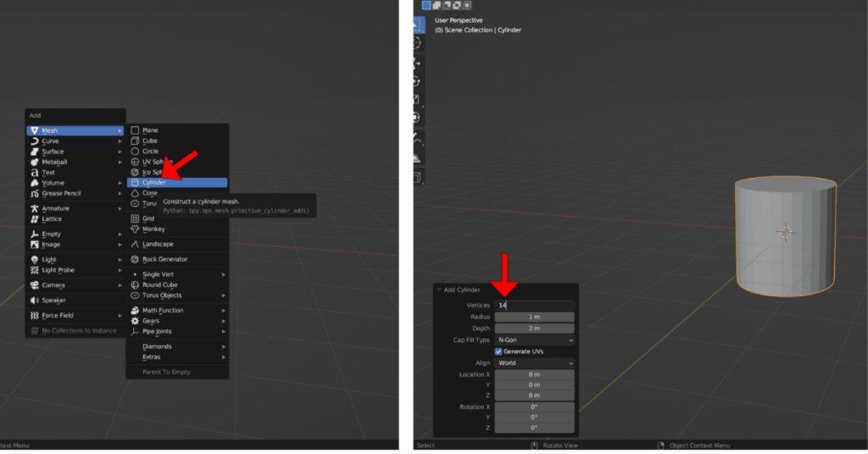The width and height of the screenshot is (868, 454).
Task: Click the Location X field
Action: click(x=534, y=374)
